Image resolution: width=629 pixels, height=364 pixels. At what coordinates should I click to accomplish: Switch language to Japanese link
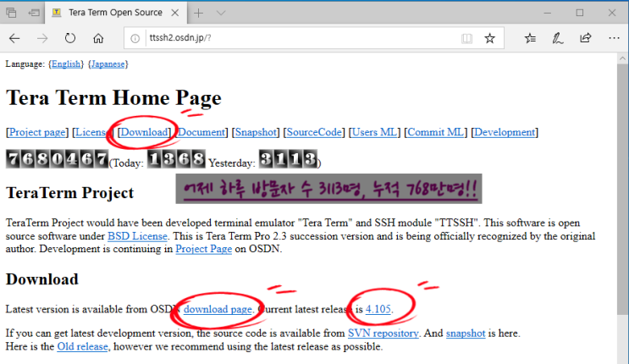click(x=108, y=63)
